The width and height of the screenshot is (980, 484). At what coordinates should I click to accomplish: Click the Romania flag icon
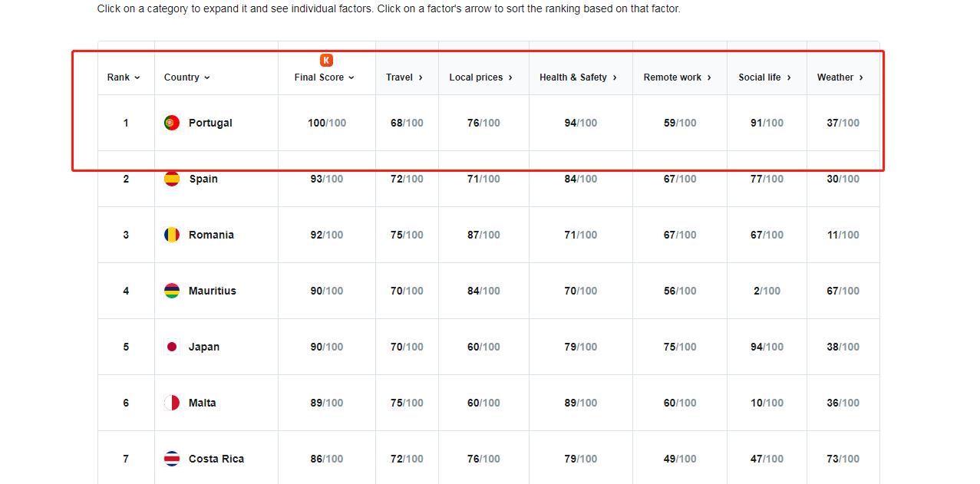click(x=172, y=235)
